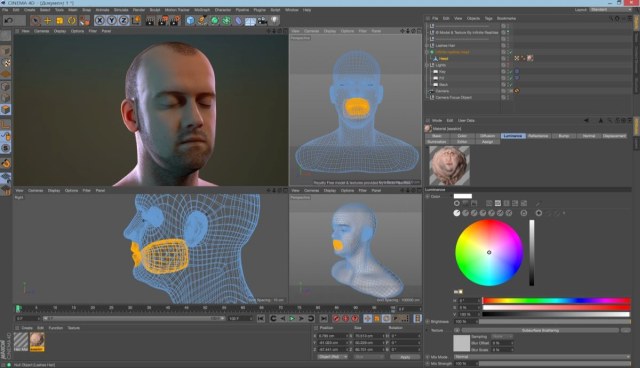Viewport: 640px width, 368px height.
Task: Click the camera object toolbar icon
Action: tap(262, 20)
